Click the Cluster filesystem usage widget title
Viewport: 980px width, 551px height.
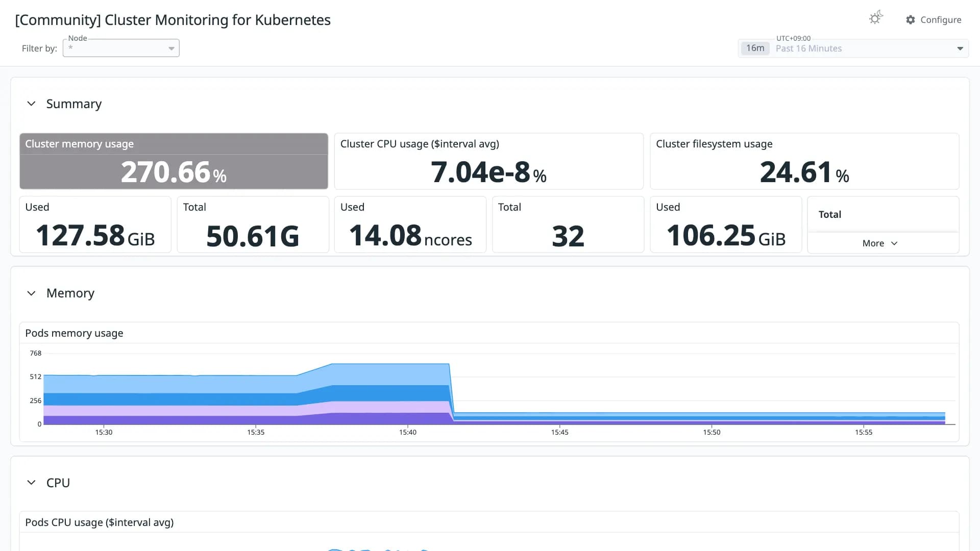click(x=714, y=144)
